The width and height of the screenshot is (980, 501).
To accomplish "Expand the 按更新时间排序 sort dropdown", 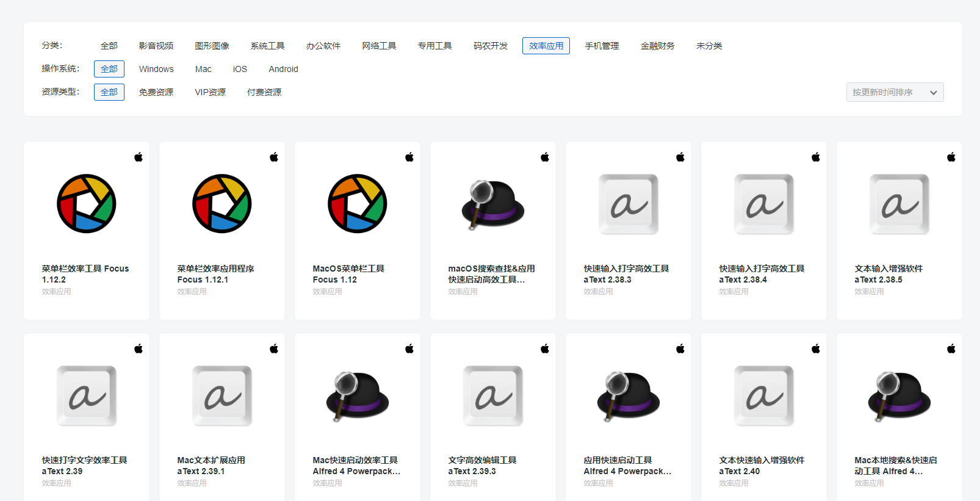I will (x=895, y=92).
